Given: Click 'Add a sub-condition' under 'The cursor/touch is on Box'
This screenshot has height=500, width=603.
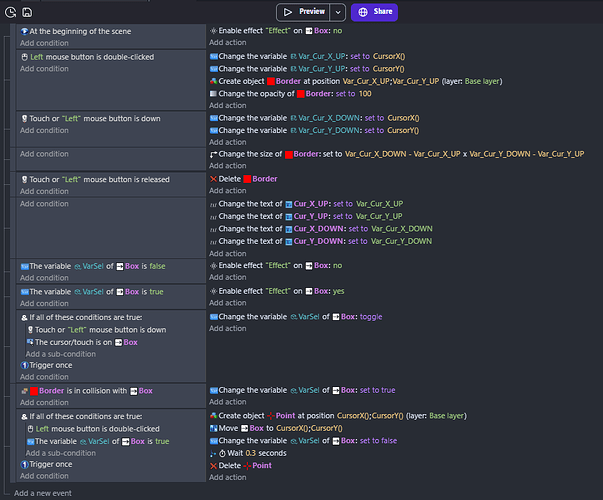Looking at the screenshot, I should coord(61,354).
